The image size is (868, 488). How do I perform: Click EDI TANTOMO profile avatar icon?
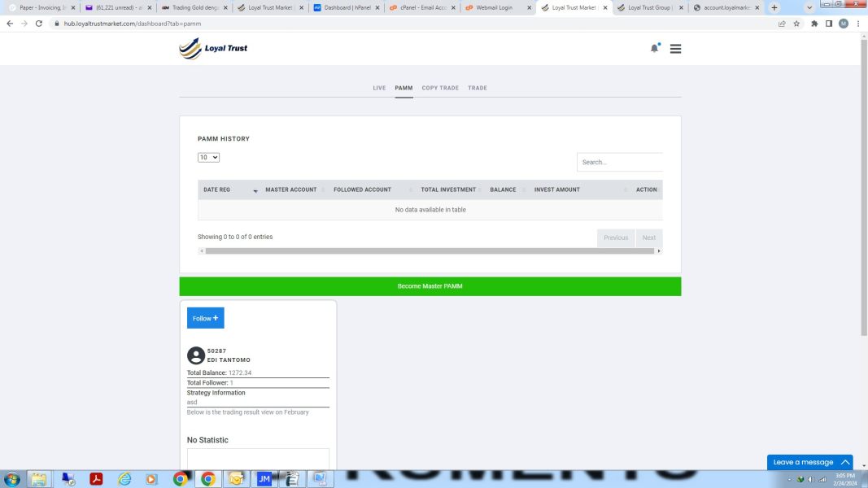195,355
